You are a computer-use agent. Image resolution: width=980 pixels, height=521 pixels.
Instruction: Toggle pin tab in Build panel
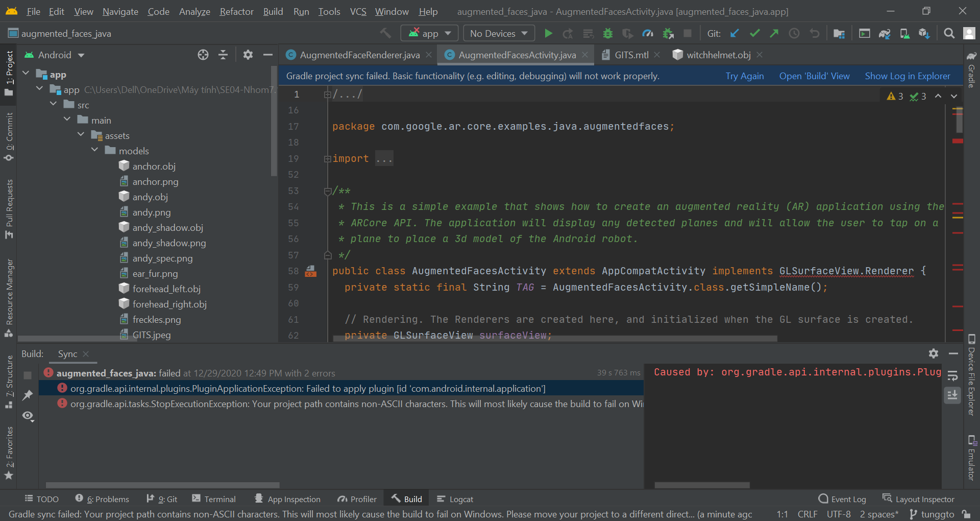[x=28, y=395]
